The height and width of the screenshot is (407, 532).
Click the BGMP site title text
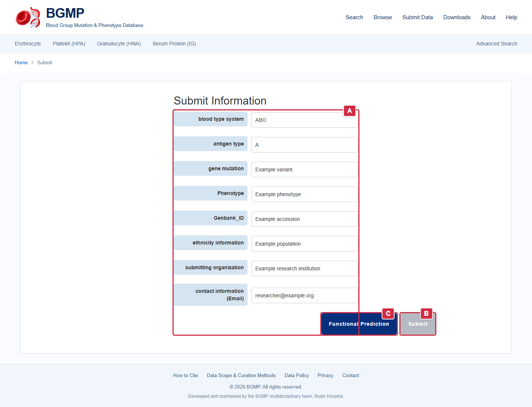click(x=65, y=13)
